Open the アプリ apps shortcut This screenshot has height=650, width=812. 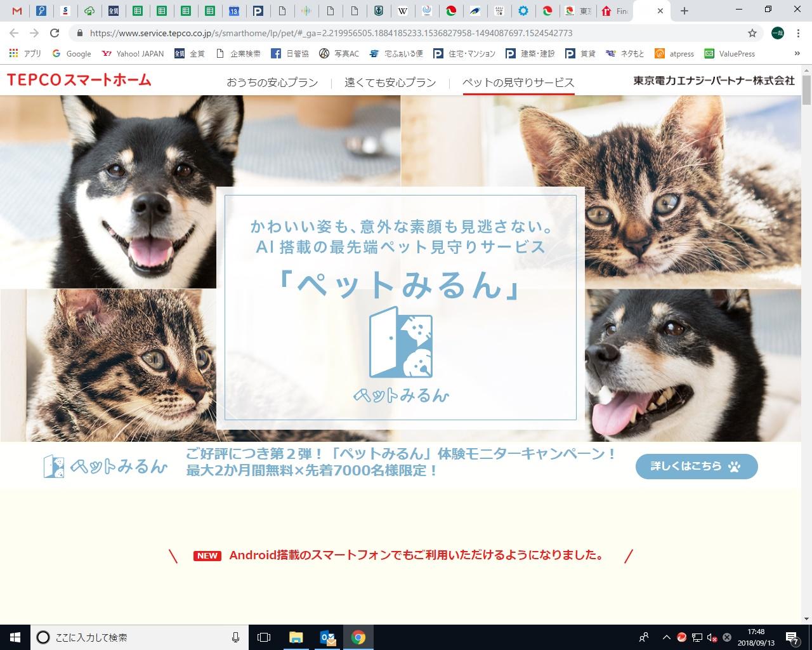click(x=25, y=54)
